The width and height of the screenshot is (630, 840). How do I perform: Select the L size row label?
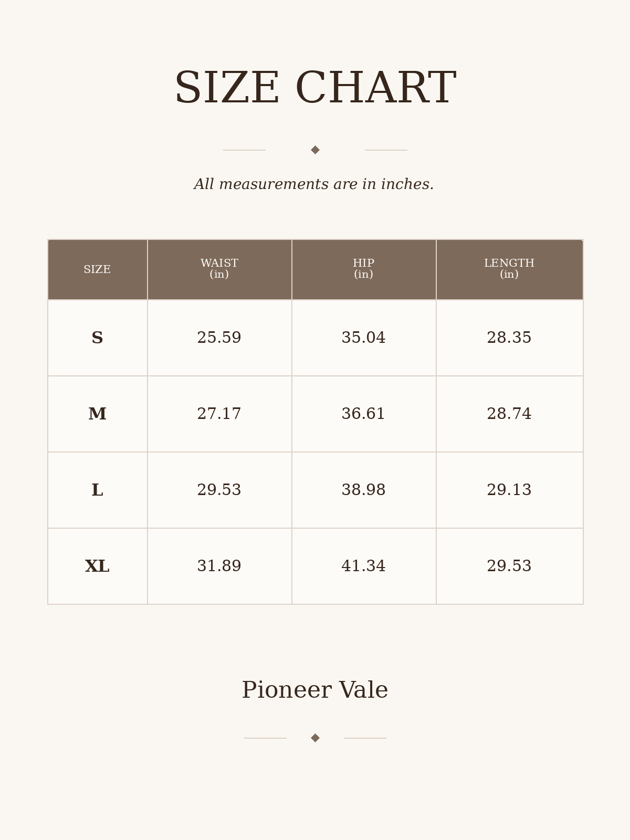[97, 490]
